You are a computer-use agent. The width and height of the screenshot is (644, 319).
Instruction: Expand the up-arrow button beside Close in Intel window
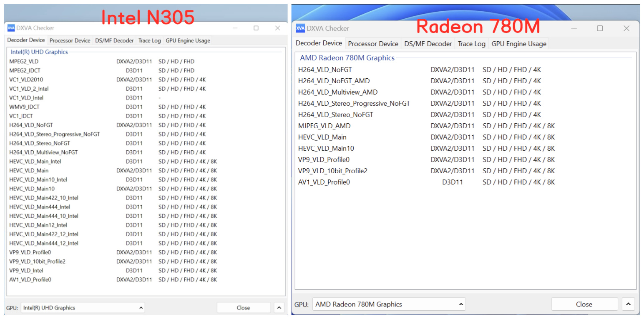pos(279,308)
